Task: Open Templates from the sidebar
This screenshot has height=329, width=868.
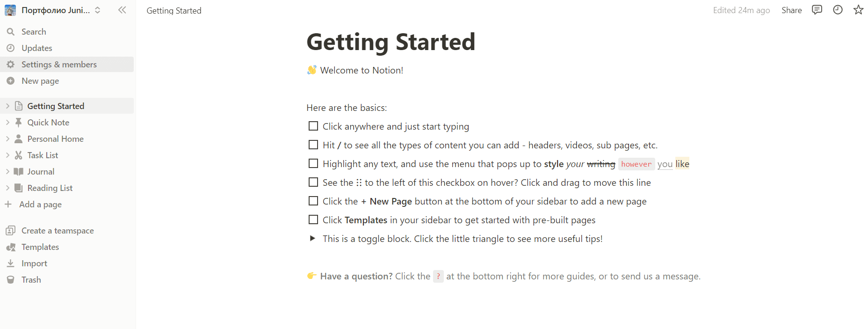Action: point(40,247)
